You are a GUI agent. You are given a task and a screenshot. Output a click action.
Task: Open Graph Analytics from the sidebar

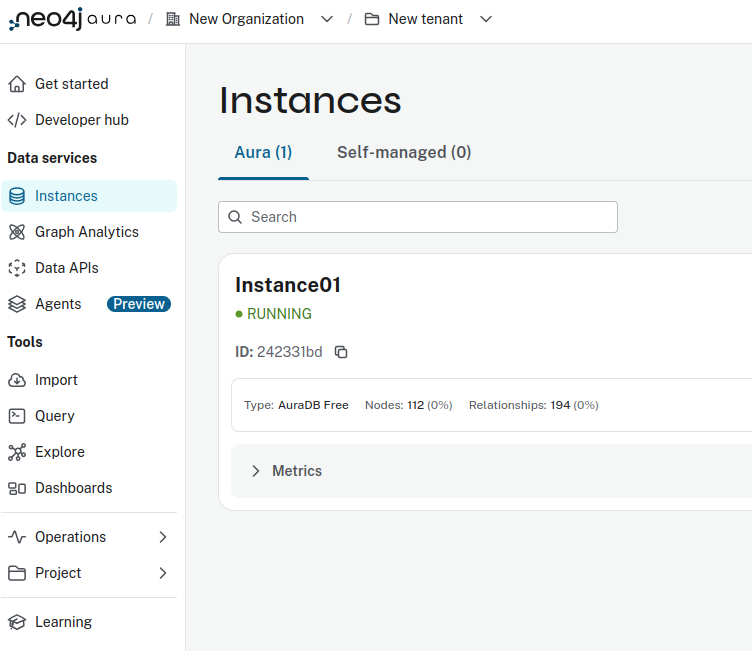point(86,232)
